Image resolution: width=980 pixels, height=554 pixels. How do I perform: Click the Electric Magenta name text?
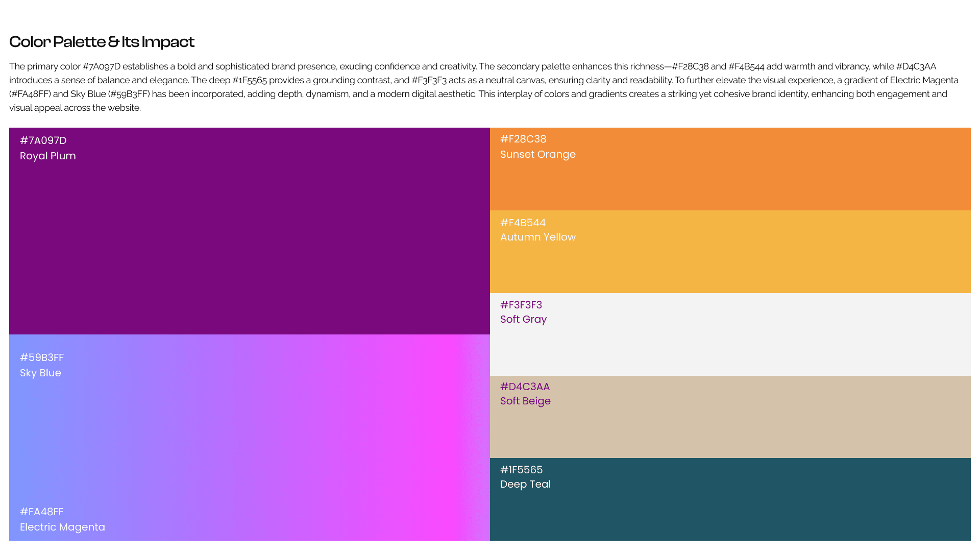62,527
